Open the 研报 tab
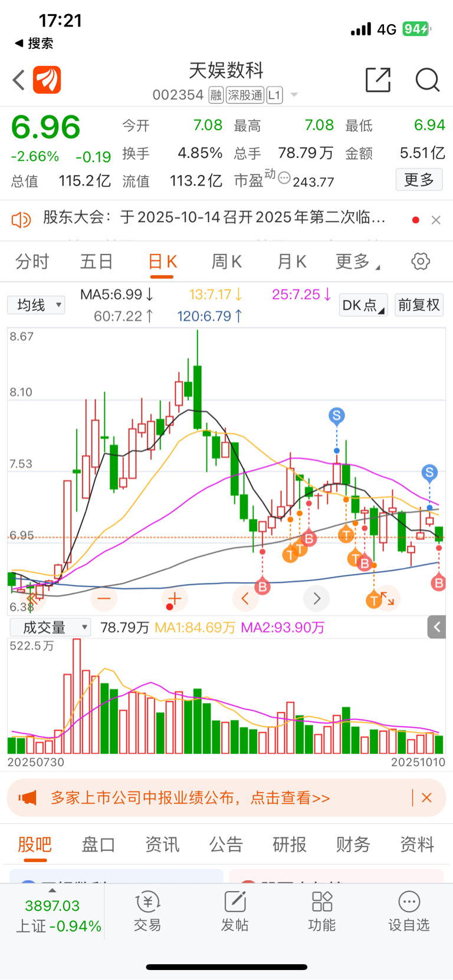The height and width of the screenshot is (980, 453). point(290,844)
